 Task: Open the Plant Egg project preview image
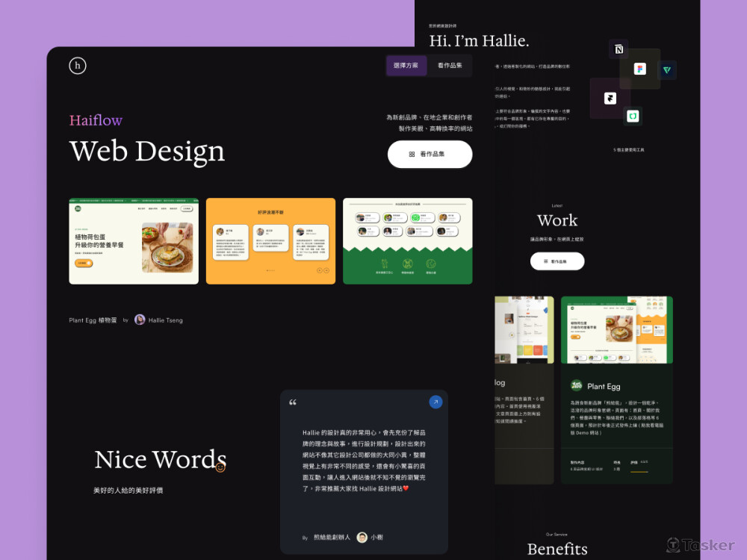(616, 329)
